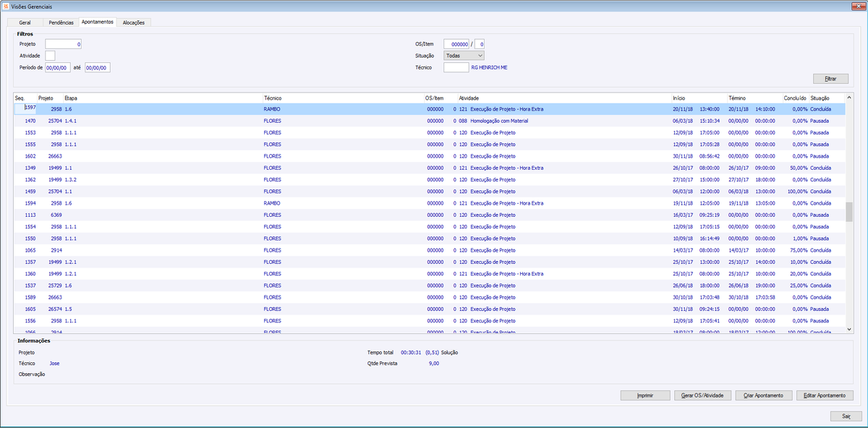Viewport: 868px width, 428px height.
Task: Select the row with Seq. 1597
Action: pyautogui.click(x=430, y=109)
